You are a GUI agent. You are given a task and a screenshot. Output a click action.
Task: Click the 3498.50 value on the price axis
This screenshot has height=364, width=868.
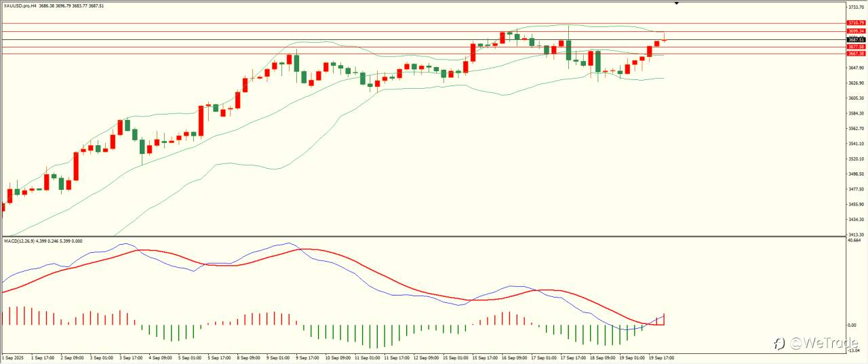tap(856, 174)
